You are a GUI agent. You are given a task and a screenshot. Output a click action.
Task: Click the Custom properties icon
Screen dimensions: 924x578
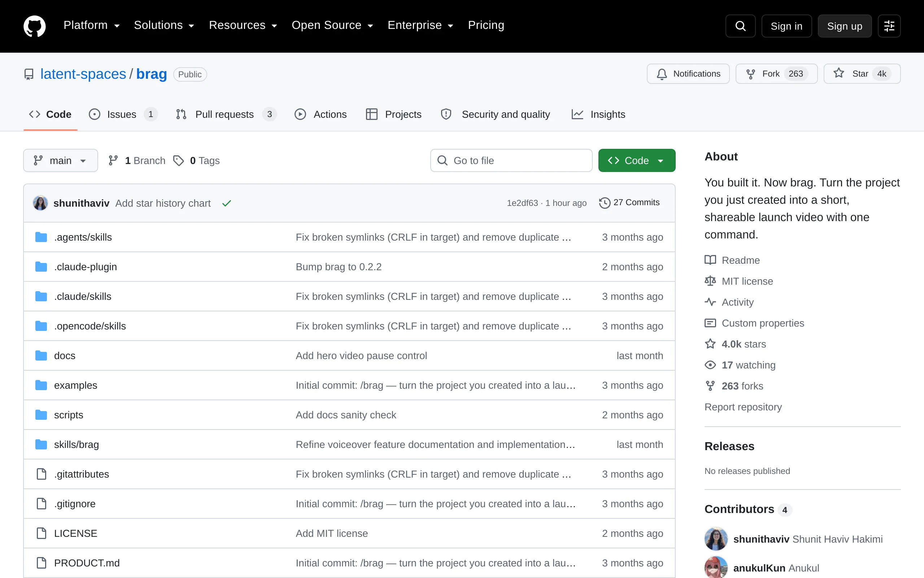710,323
